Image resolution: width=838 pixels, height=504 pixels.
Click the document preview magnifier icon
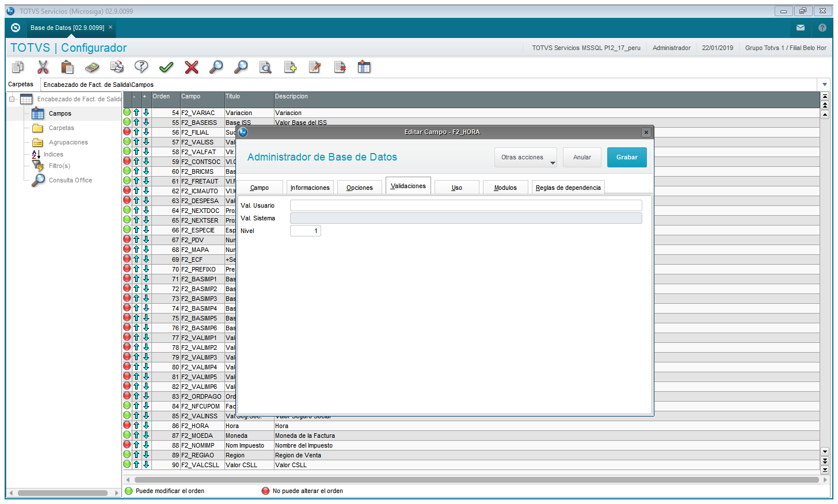click(x=265, y=67)
